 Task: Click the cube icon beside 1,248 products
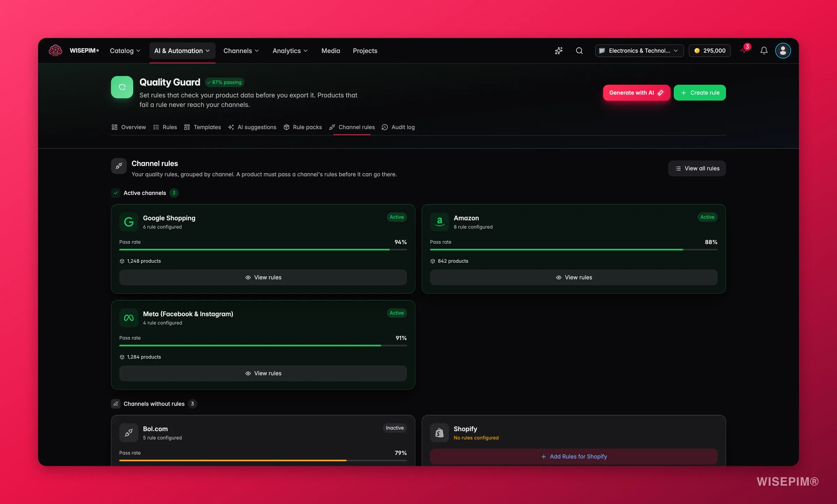tap(122, 261)
